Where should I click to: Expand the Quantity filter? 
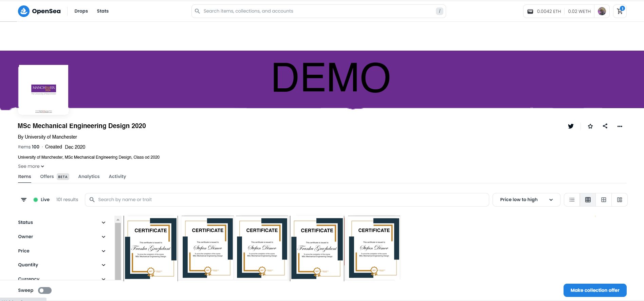coord(62,265)
